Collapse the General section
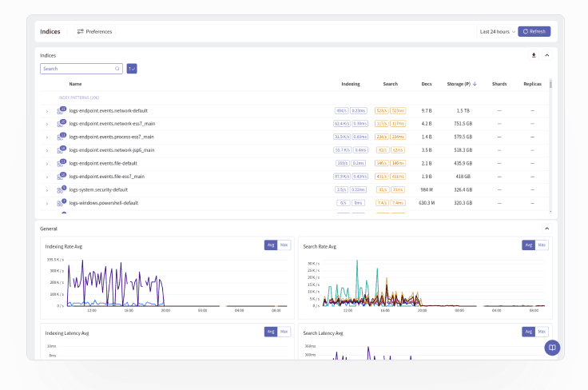The height and width of the screenshot is (390, 588). click(546, 229)
